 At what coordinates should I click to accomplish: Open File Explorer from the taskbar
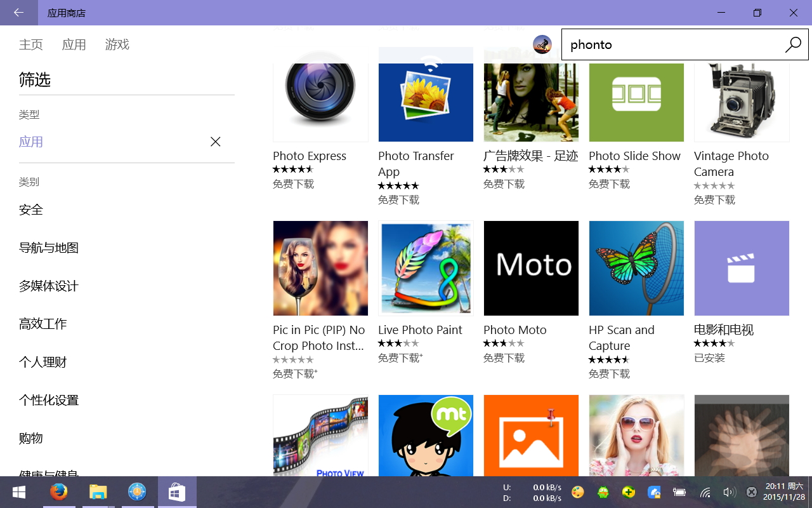click(98, 492)
